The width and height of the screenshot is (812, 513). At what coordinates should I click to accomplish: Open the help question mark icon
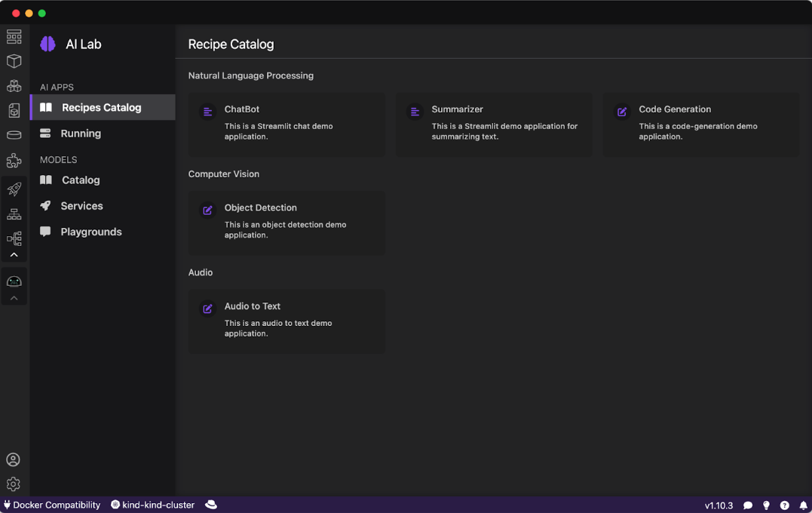(784, 505)
